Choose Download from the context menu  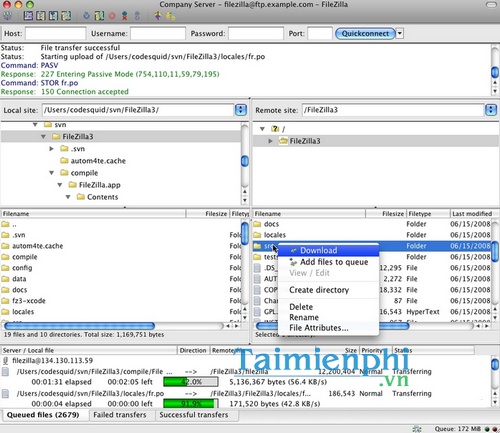click(328, 250)
